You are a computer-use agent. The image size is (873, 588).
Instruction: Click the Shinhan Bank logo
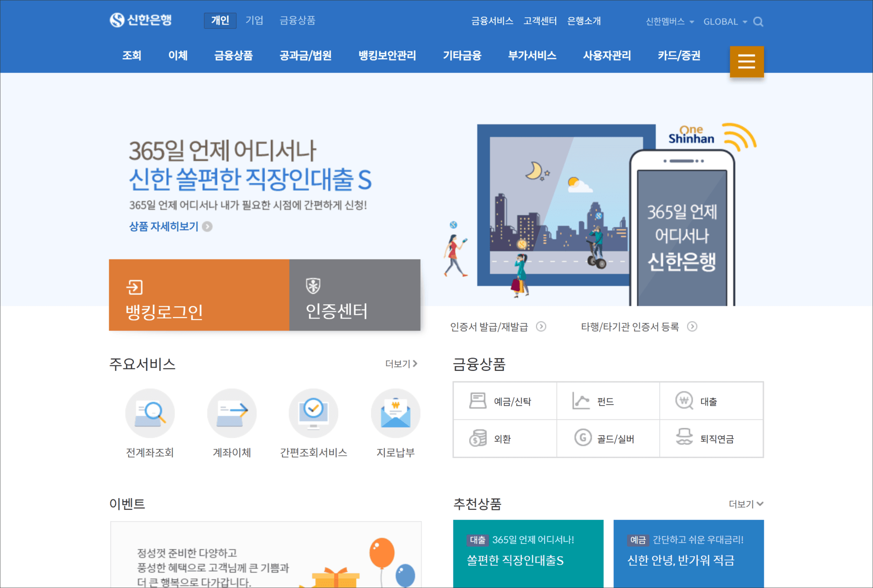[140, 20]
